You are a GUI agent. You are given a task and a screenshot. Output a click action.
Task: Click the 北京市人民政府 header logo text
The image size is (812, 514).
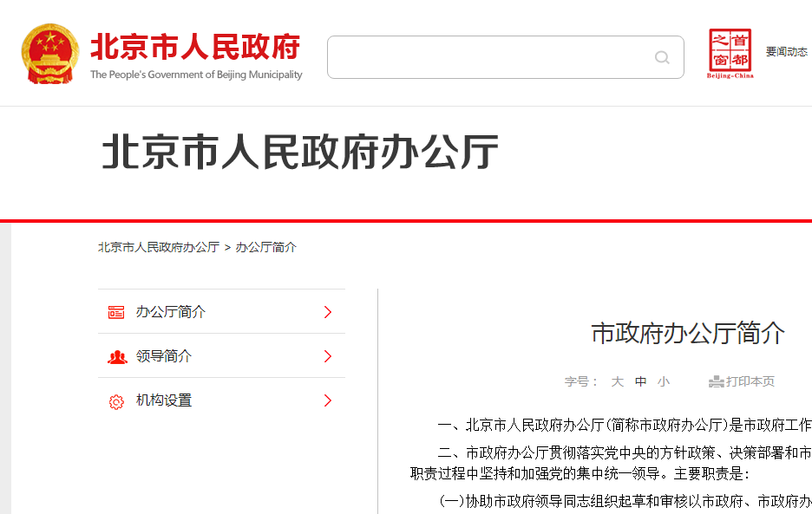tap(195, 49)
